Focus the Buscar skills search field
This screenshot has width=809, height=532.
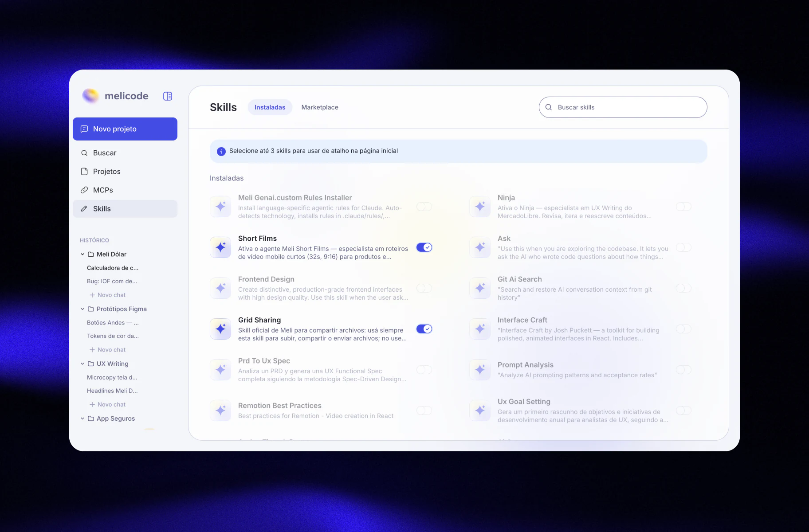pyautogui.click(x=623, y=107)
